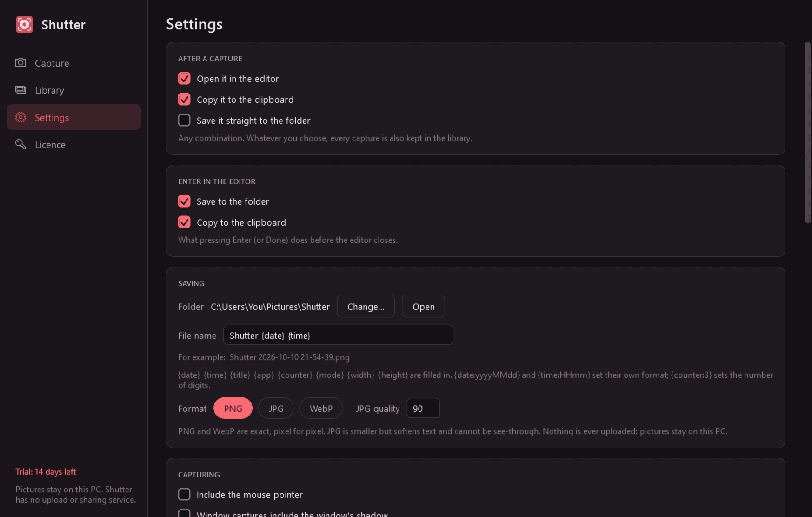Image resolution: width=812 pixels, height=517 pixels.
Task: Uncheck Copy to the clipboard under Enter
Action: click(184, 222)
